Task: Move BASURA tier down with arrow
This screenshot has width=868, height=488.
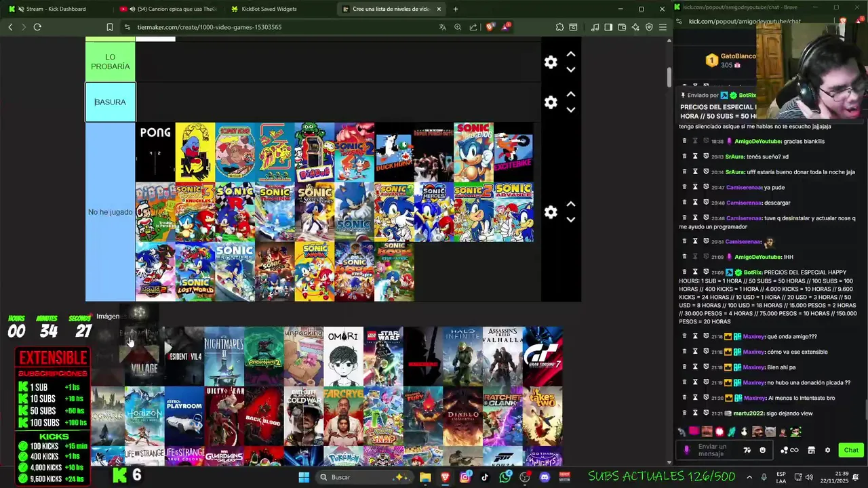Action: coord(571,110)
